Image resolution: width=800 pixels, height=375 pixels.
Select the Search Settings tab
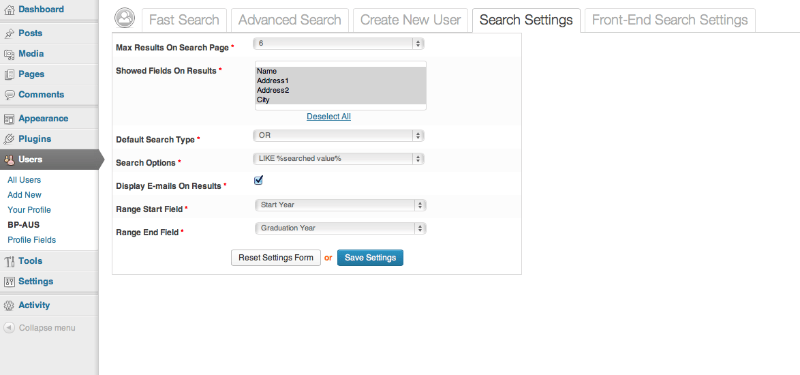tap(526, 20)
